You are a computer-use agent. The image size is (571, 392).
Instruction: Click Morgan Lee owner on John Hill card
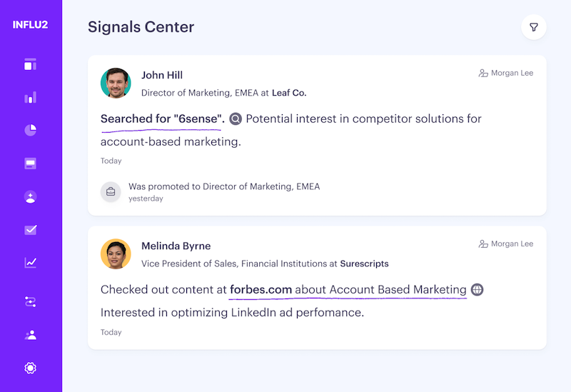(x=505, y=73)
